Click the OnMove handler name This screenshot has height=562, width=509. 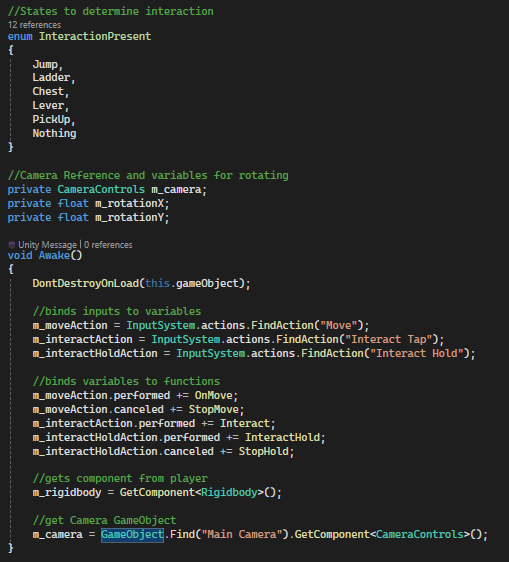214,395
